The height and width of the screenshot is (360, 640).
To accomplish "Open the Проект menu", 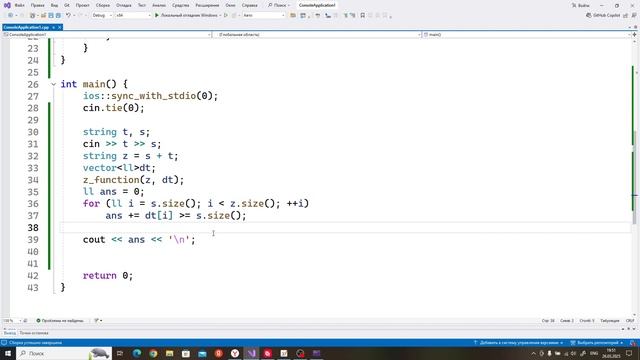I will [x=82, y=5].
